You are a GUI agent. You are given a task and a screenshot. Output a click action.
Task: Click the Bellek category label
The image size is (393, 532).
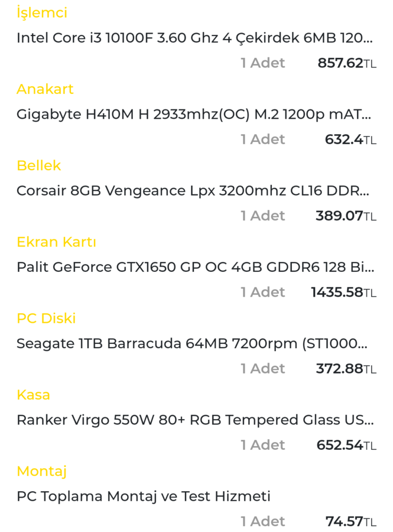[x=38, y=166]
